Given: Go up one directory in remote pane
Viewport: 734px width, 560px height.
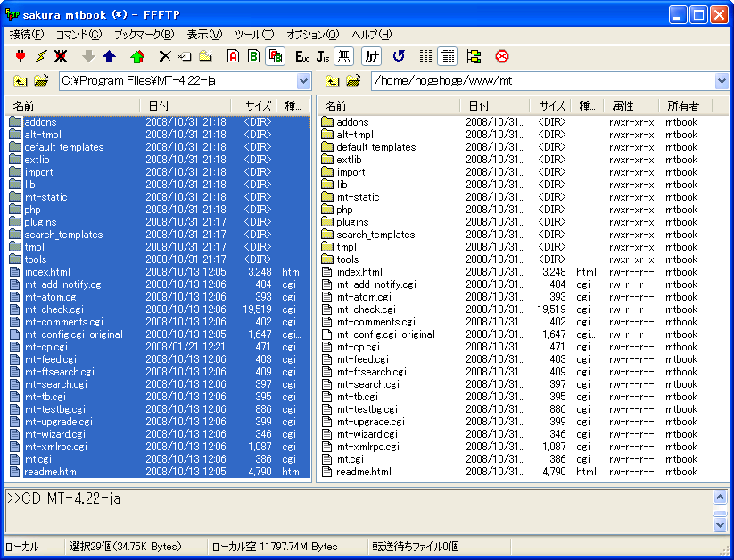Looking at the screenshot, I should [333, 81].
